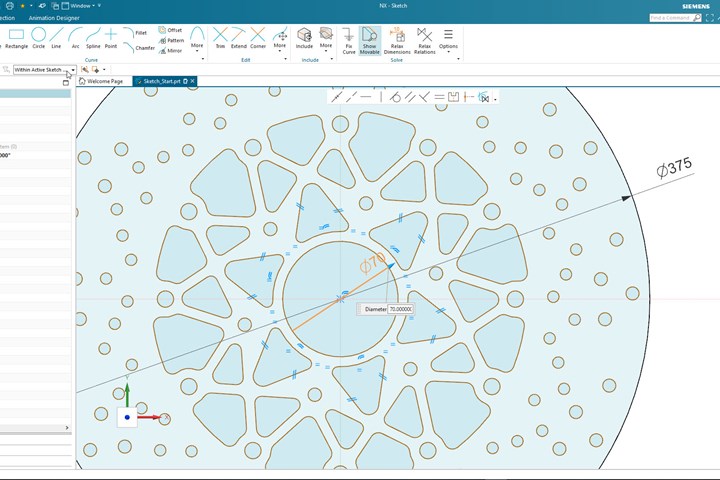The image size is (720, 480).
Task: Choose the Chamfer curve tool
Action: pyautogui.click(x=139, y=47)
